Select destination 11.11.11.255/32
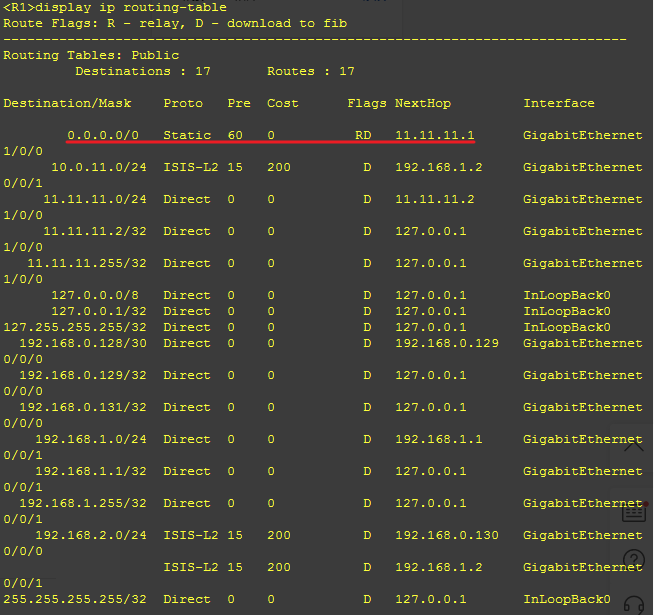Image resolution: width=654 pixels, height=615 pixels. tap(87, 263)
